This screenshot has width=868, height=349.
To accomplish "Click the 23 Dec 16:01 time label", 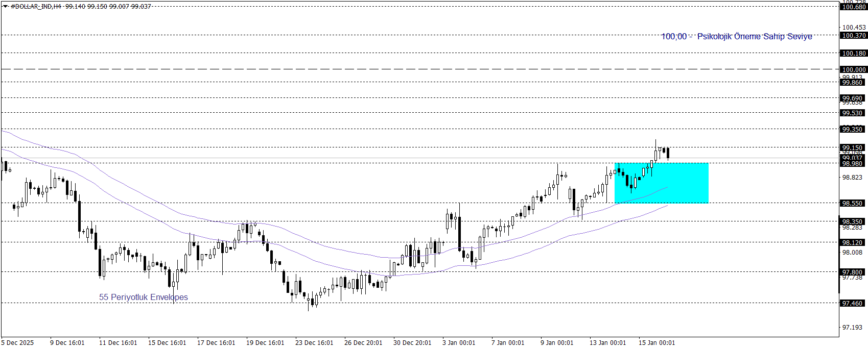I will tap(314, 342).
